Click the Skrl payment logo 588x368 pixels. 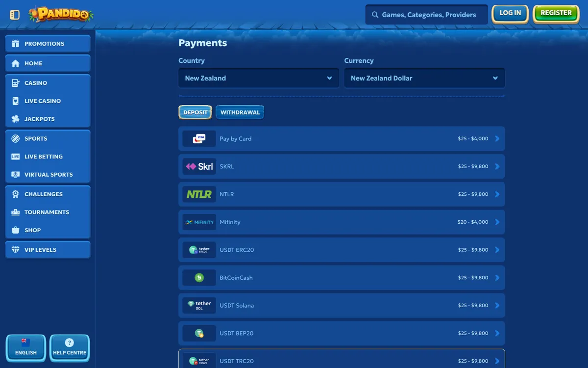click(199, 166)
